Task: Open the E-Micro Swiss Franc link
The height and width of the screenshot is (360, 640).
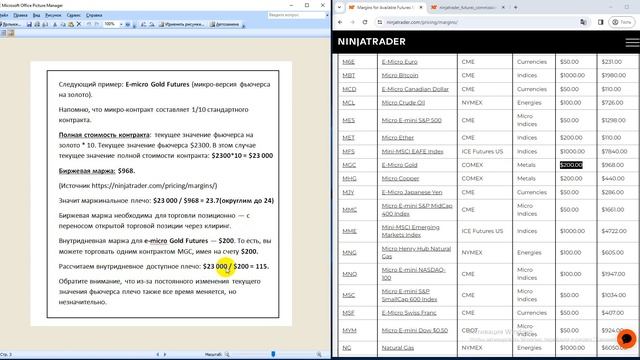Action: click(409, 313)
